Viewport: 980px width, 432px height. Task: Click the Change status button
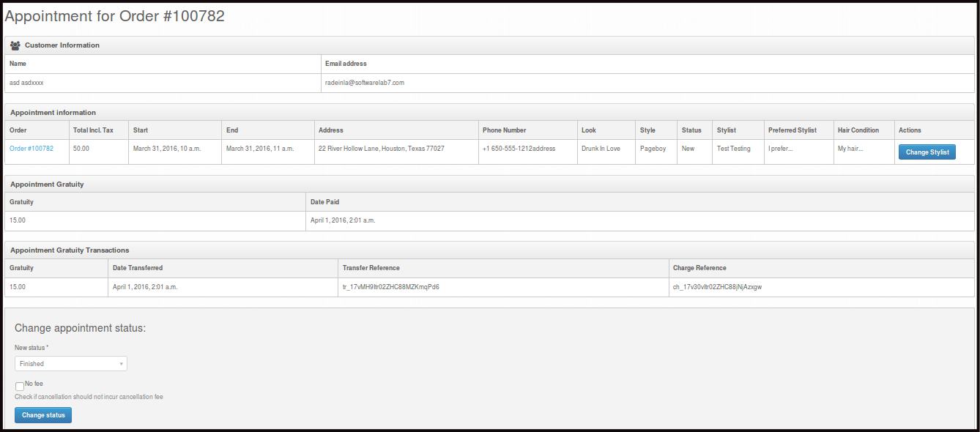pyautogui.click(x=43, y=415)
